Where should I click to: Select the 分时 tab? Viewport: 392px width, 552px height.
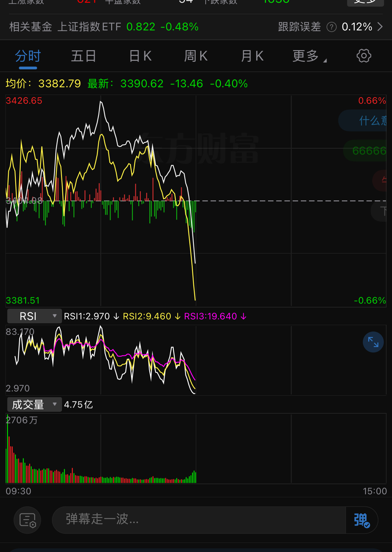click(28, 57)
